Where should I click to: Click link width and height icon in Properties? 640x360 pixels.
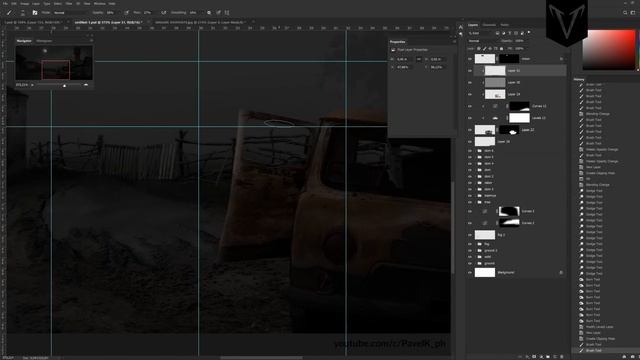[x=418, y=59]
